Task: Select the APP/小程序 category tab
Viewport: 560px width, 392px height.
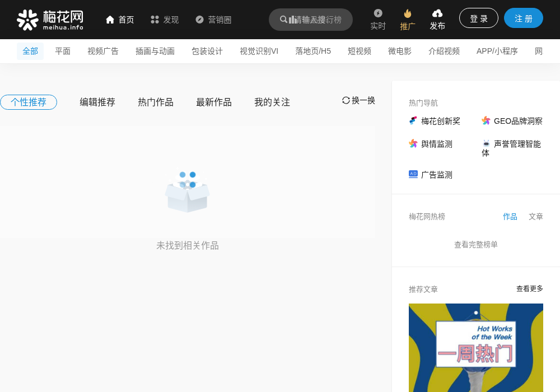Action: pyautogui.click(x=497, y=51)
